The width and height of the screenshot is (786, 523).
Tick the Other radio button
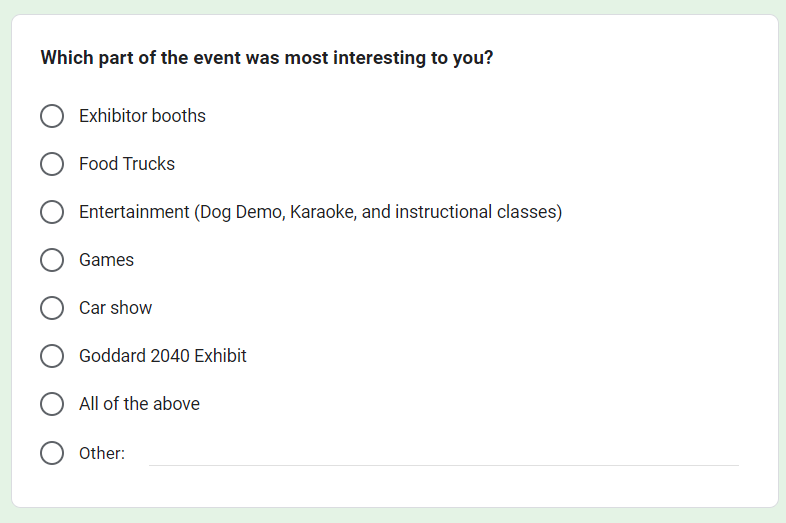click(52, 453)
